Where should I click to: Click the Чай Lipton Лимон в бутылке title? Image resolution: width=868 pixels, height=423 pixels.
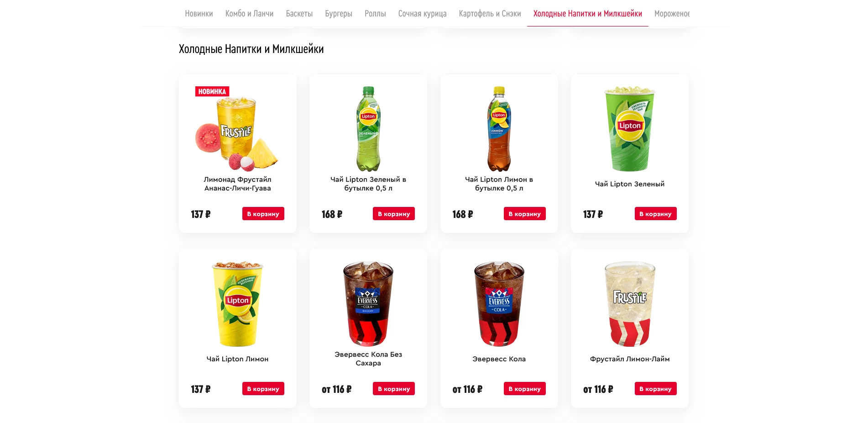[x=499, y=184]
